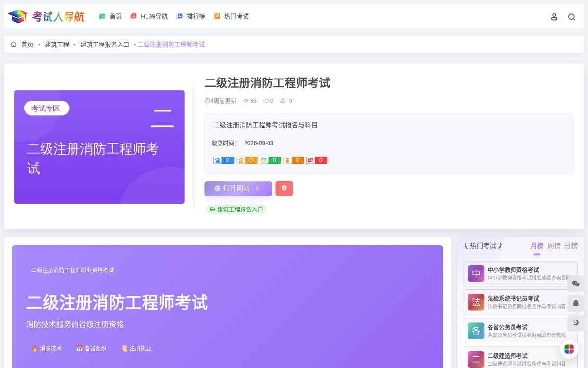Click 建筑工程报名入口 breadcrumb link
Screen dimensions: 588x368
(x=105, y=45)
